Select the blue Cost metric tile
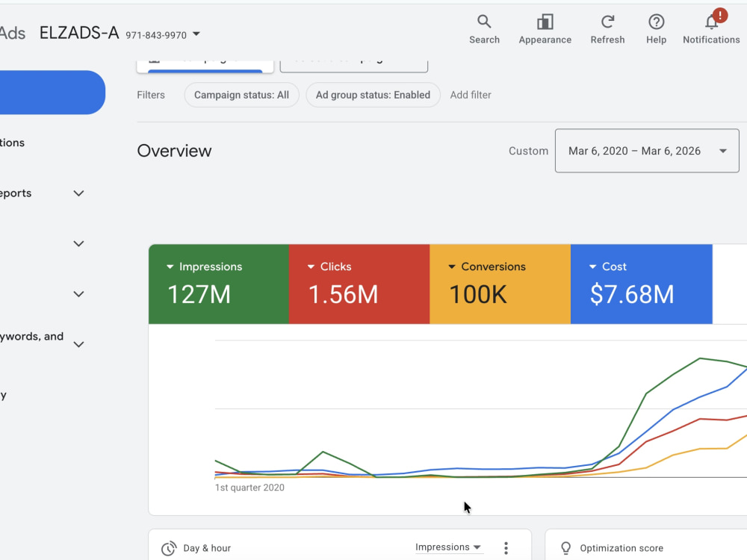 (x=642, y=284)
